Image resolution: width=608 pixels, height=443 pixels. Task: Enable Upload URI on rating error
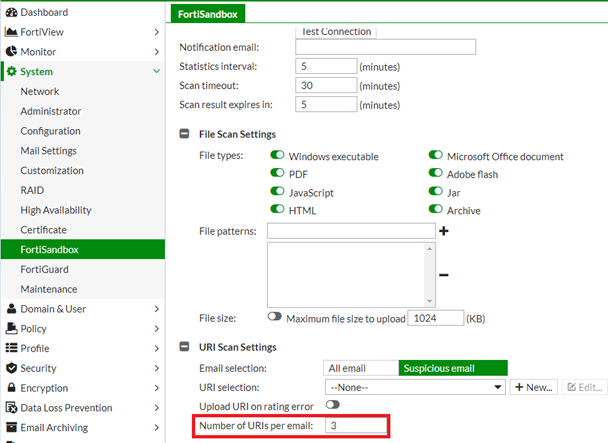click(x=332, y=405)
